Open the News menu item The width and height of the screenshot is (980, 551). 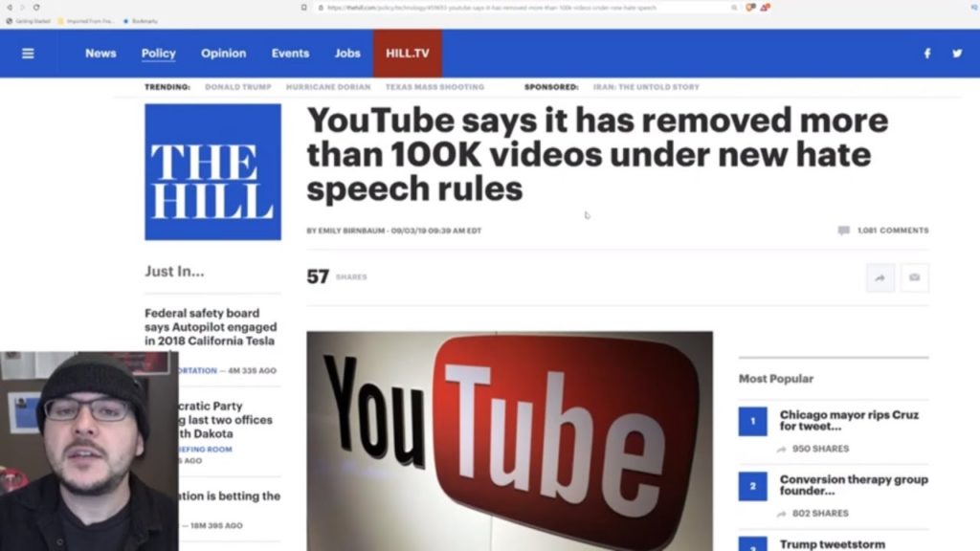tap(100, 54)
